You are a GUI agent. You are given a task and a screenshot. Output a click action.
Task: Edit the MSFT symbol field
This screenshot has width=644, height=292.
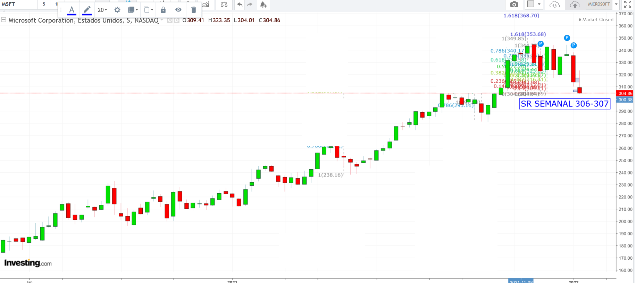click(x=19, y=4)
